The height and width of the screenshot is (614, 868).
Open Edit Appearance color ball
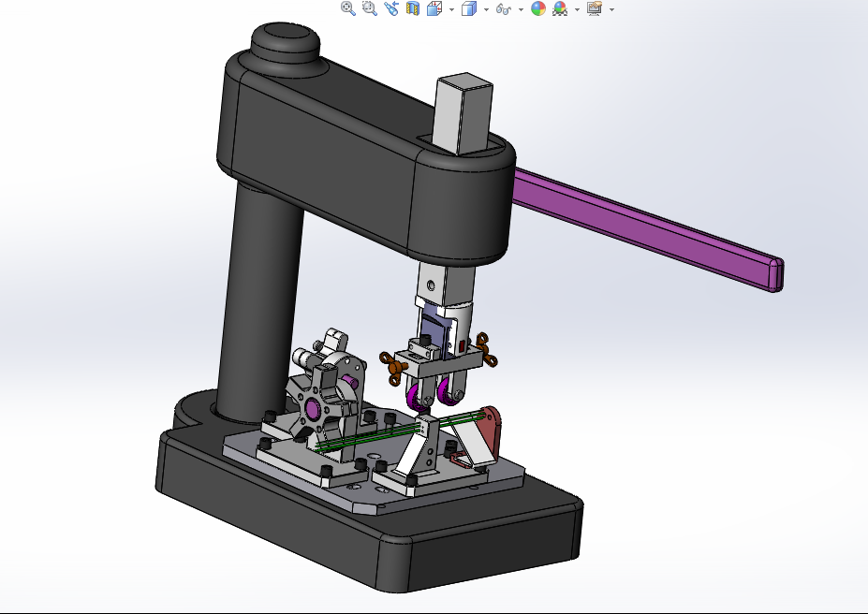tap(538, 8)
